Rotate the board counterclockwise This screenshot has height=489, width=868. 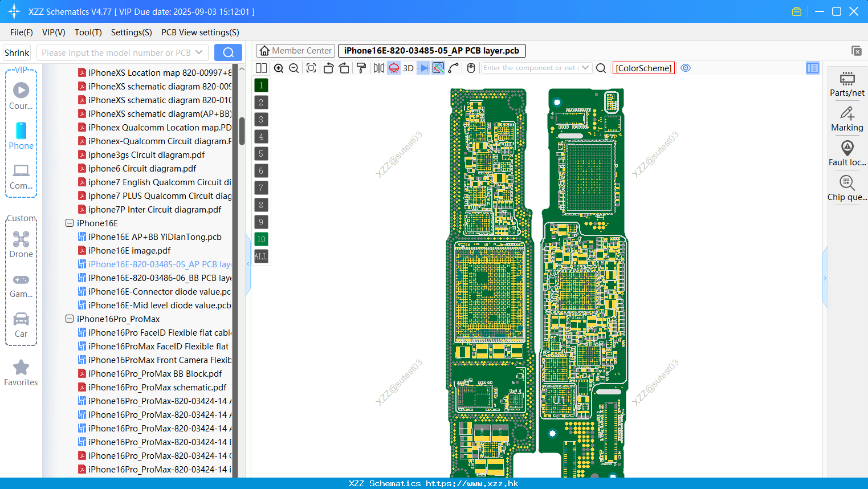click(x=328, y=68)
